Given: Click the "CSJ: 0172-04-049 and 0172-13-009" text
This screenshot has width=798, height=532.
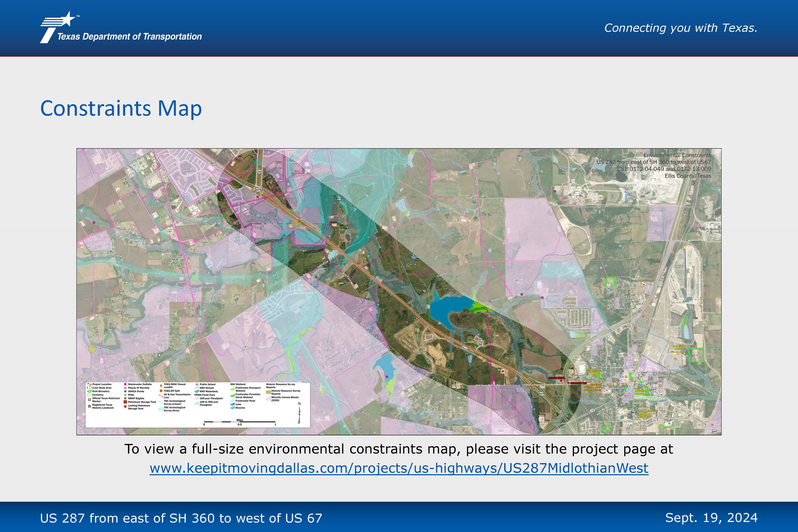Looking at the screenshot, I should 664,169.
